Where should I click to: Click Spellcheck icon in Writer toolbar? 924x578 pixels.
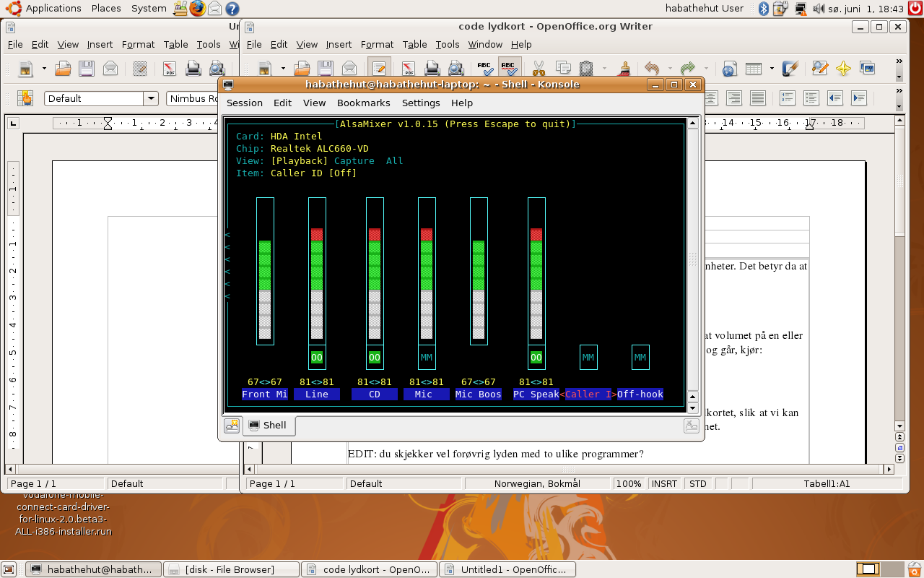pos(485,69)
